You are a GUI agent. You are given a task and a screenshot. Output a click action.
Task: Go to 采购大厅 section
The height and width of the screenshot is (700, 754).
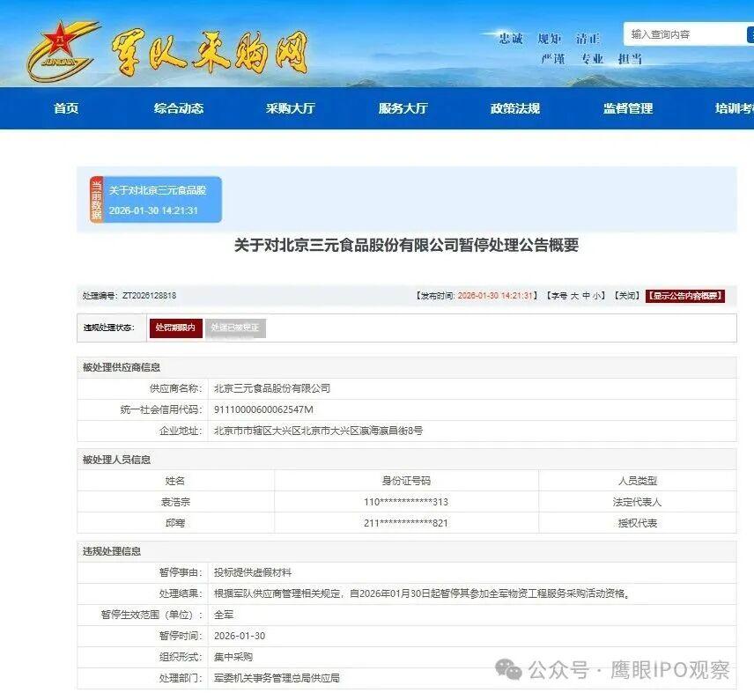pos(291,108)
